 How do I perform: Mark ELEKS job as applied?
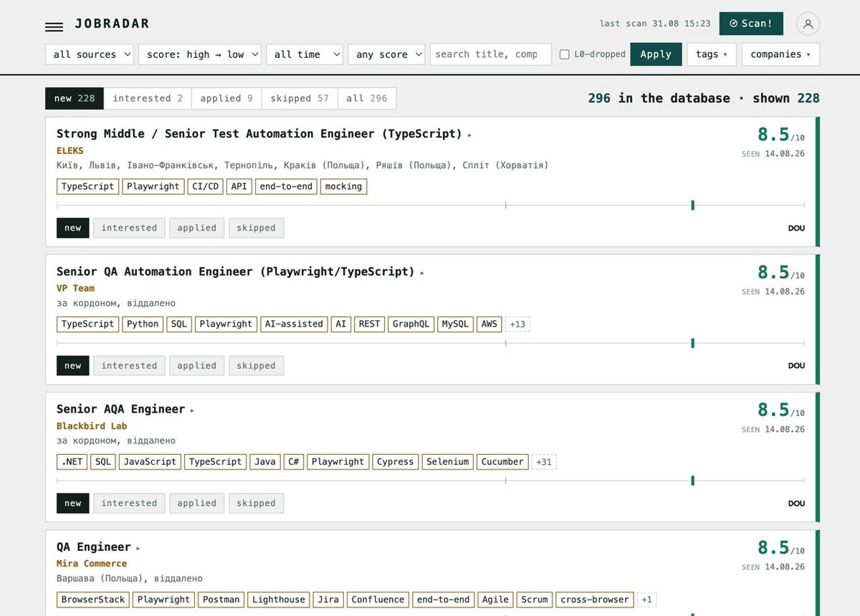197,228
